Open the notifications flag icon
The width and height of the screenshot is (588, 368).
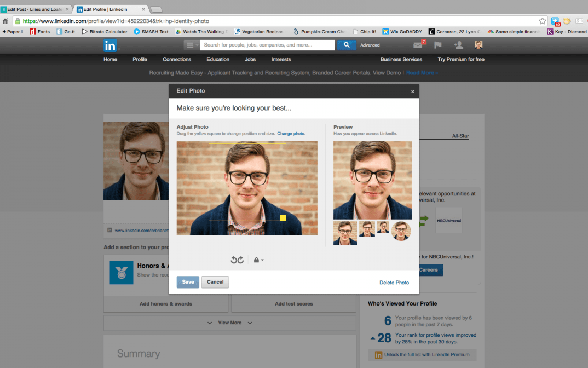[x=437, y=45]
